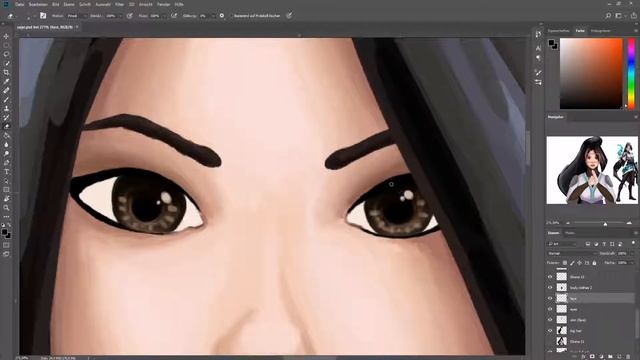Delete layer using the trash icon
640x360 pixels.
tap(628, 357)
